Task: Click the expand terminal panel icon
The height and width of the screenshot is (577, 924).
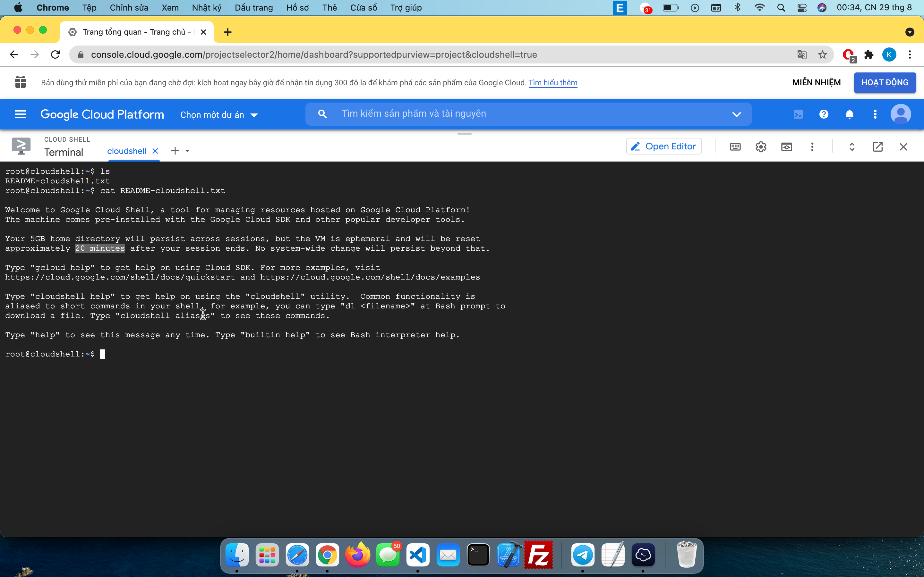Action: tap(853, 146)
